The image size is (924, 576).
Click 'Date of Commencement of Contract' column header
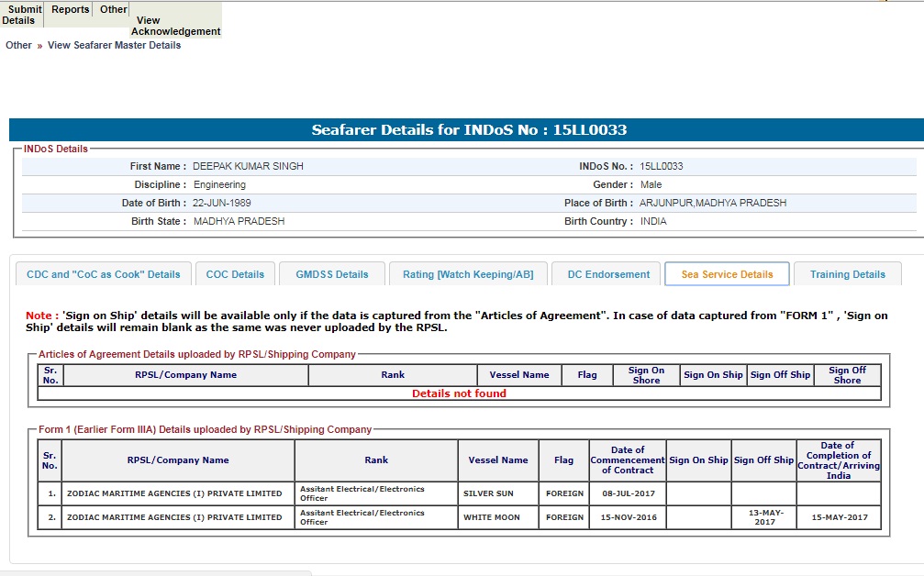pyautogui.click(x=628, y=460)
